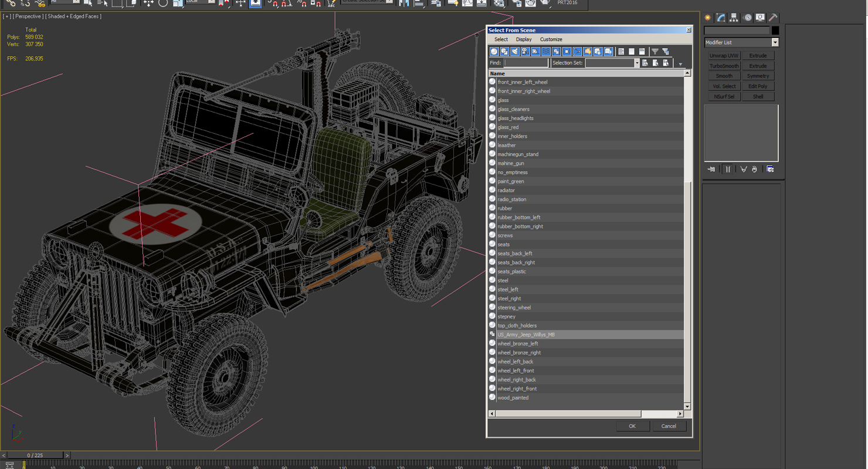Image resolution: width=868 pixels, height=469 pixels.
Task: Click the horizontal scrollbar thumb in object list
Action: 568,414
